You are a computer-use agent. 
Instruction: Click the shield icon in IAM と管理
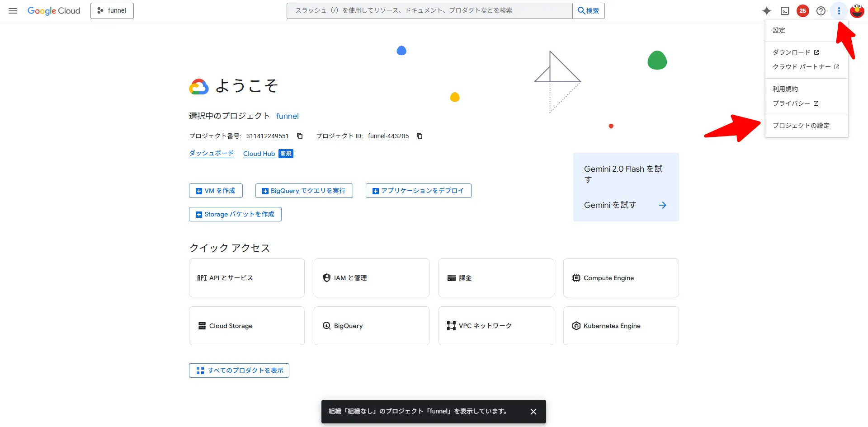[327, 278]
